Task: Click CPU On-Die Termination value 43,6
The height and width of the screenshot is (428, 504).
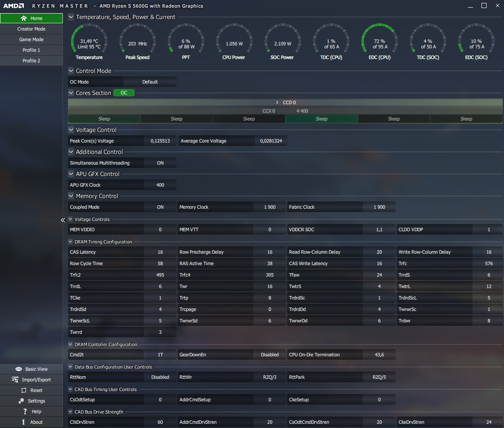Action: tap(379, 355)
